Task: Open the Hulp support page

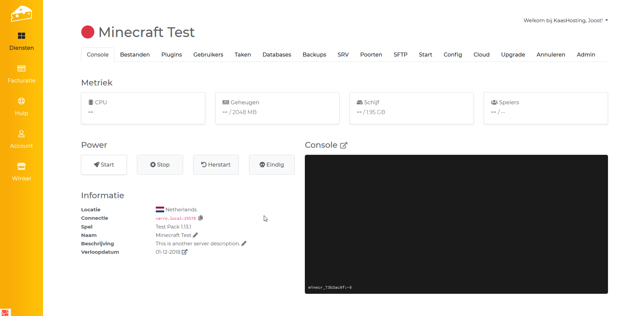Action: click(22, 106)
